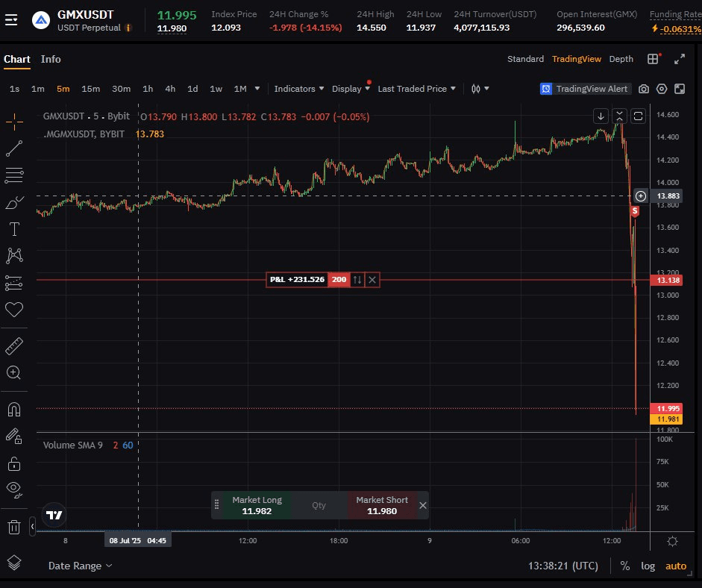The image size is (702, 588).
Task: Open the Last Traded Price dropdown
Action: click(x=416, y=89)
